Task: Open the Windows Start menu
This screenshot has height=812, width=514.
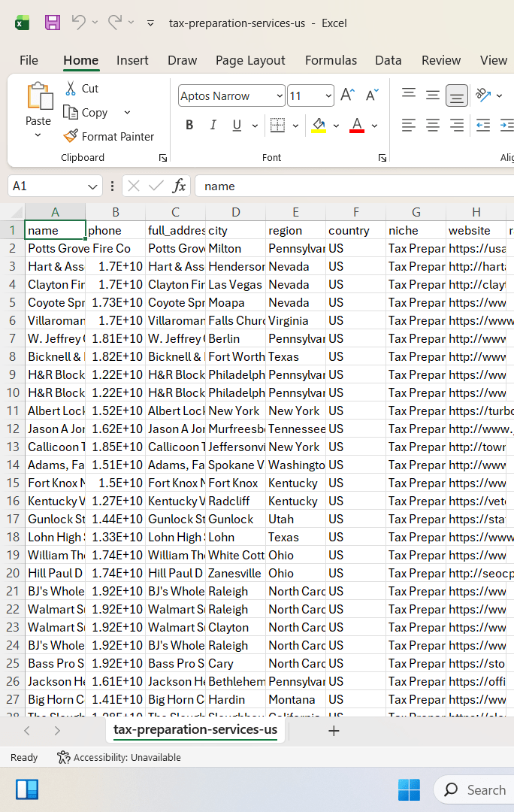Action: point(409,789)
